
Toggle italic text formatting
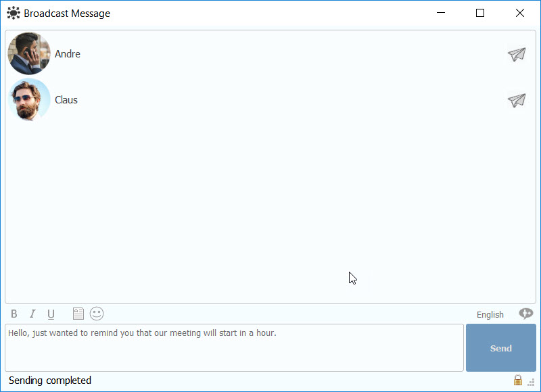point(32,314)
